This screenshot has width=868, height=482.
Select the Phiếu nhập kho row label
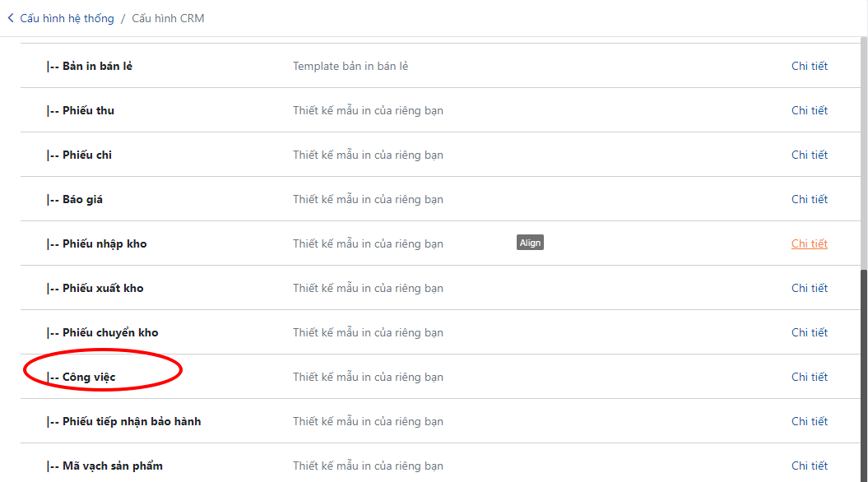(x=104, y=243)
